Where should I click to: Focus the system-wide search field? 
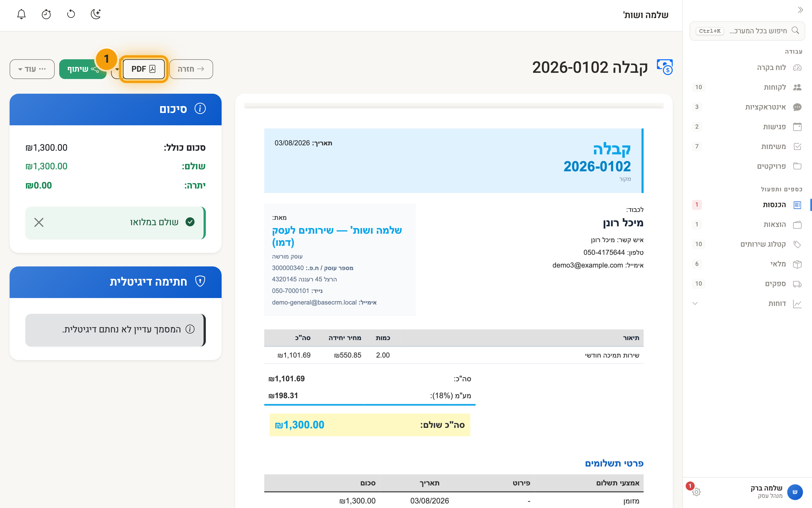(x=747, y=31)
